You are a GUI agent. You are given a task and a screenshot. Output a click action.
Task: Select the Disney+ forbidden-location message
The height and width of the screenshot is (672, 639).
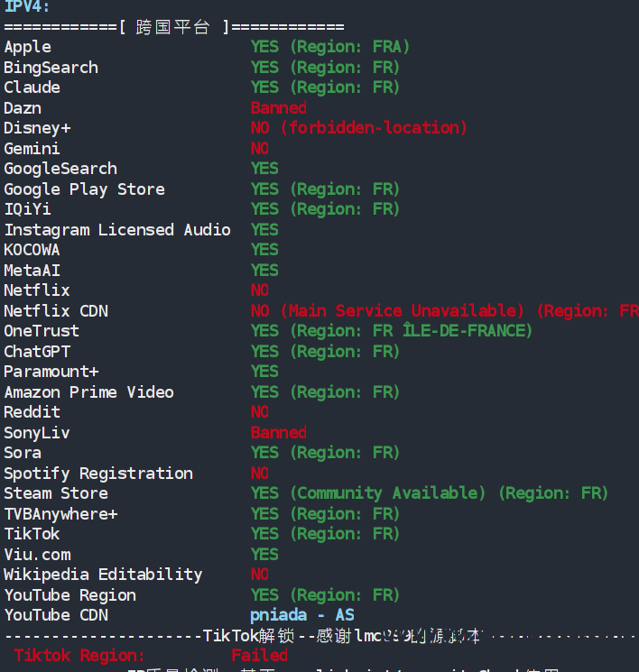[358, 128]
